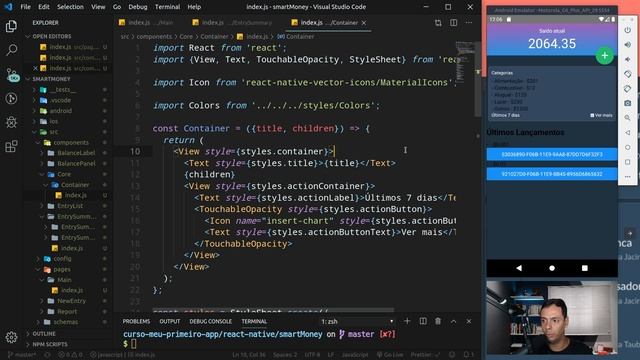Expand the NewEntry folder
This screenshot has height=360, width=640.
click(x=71, y=301)
